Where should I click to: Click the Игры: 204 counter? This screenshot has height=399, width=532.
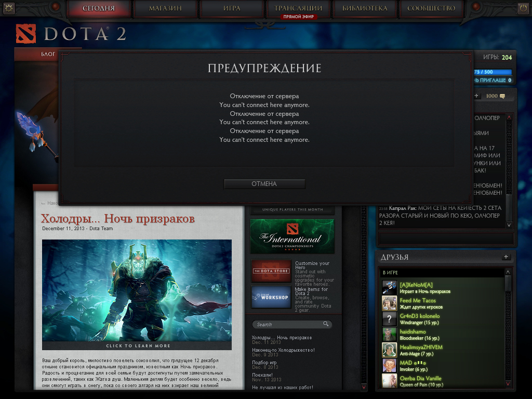[x=497, y=57]
